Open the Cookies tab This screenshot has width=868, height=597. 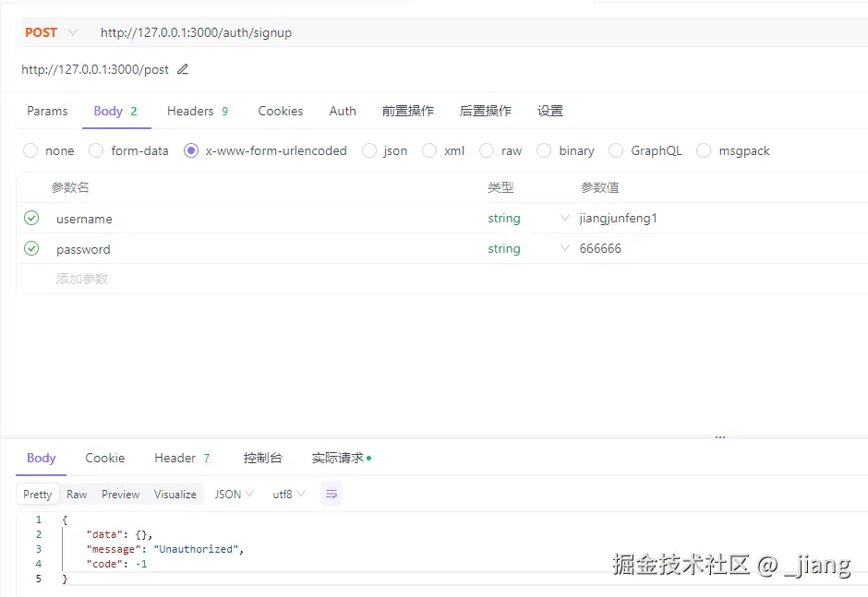point(281,112)
